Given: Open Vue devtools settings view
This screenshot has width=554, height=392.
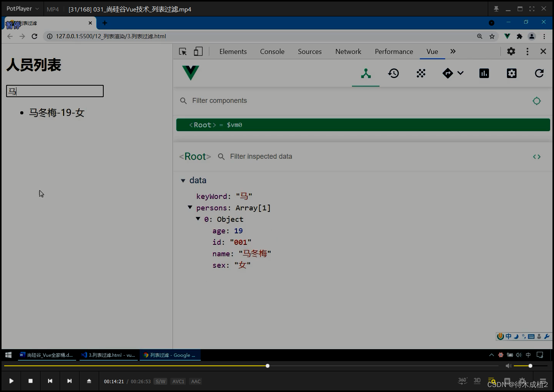Looking at the screenshot, I should (x=512, y=73).
